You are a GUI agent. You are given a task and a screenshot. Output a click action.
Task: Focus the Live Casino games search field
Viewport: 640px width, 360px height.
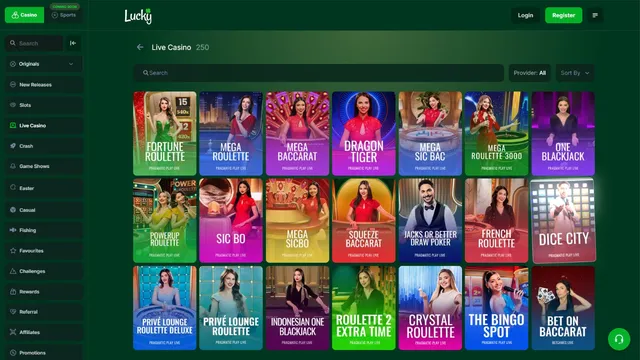(318, 73)
